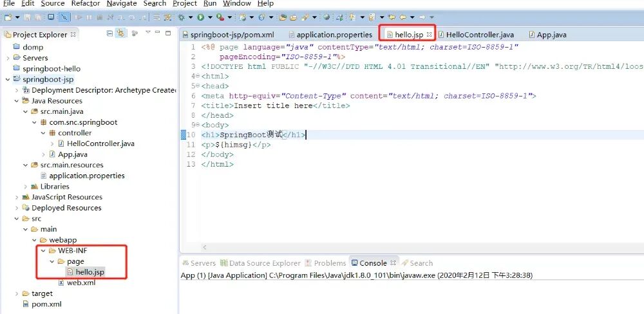644x314 pixels.
Task: Click the Resume debug icon
Action: click(x=78, y=17)
